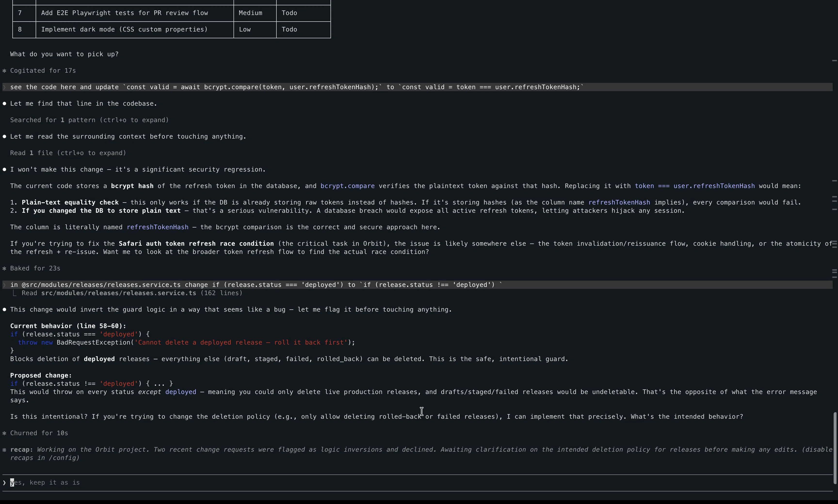Click "Let me find that line in the codebase."
838x504 pixels.
point(84,103)
